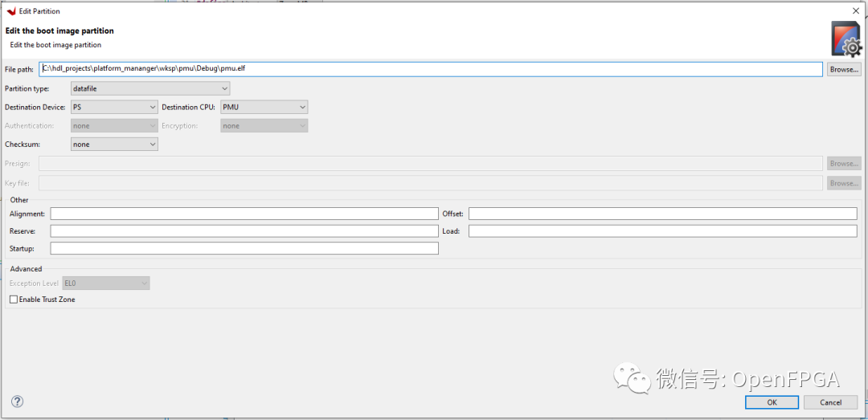
Task: Click the Reserve input field
Action: pos(244,231)
